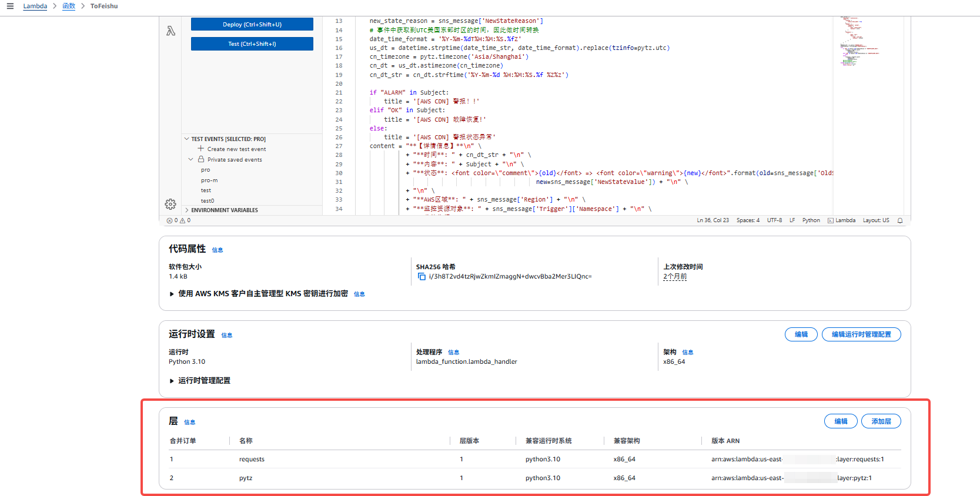The height and width of the screenshot is (496, 980).
Task: Go to the 函数 breadcrumb link
Action: 69,6
